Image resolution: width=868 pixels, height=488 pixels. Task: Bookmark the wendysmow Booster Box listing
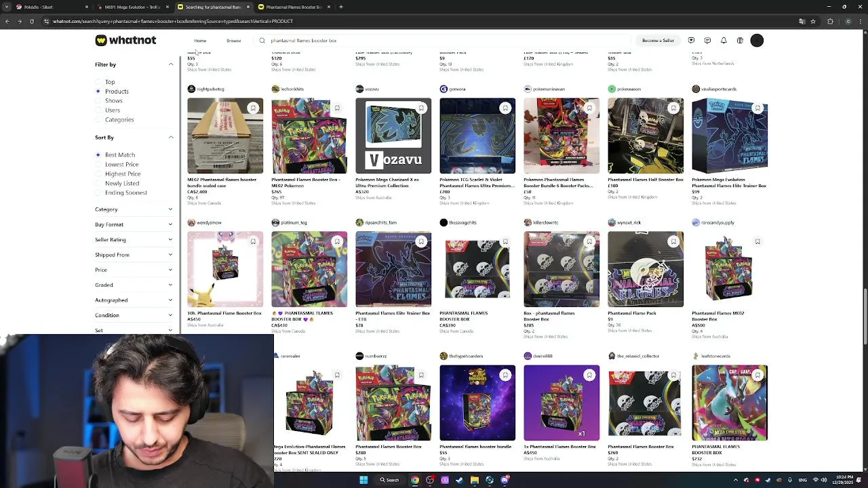[253, 241]
